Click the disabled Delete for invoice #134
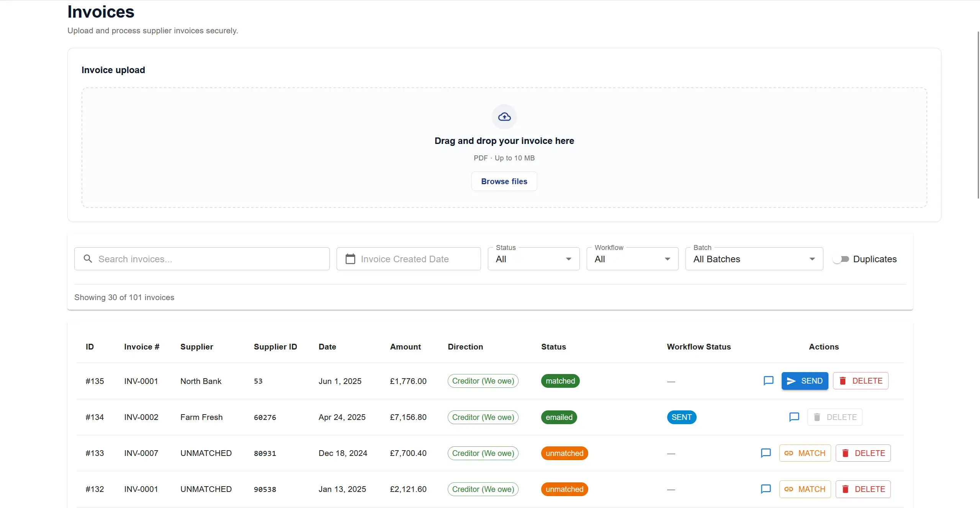The height and width of the screenshot is (508, 980). [835, 417]
